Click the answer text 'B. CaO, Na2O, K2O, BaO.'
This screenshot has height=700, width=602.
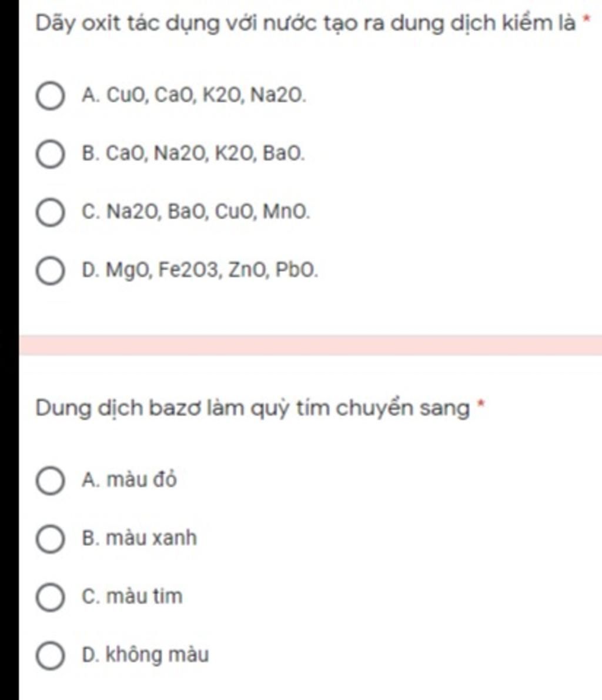point(193,154)
